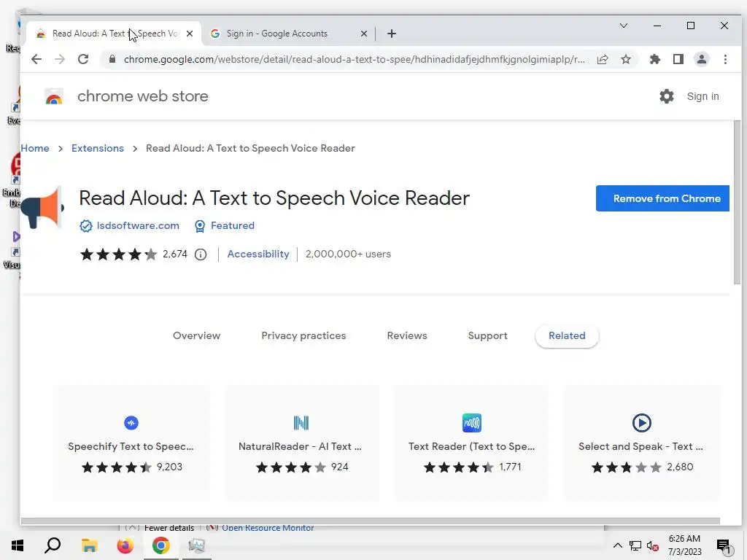Click the Sign in link
The height and width of the screenshot is (560, 747).
tap(703, 96)
